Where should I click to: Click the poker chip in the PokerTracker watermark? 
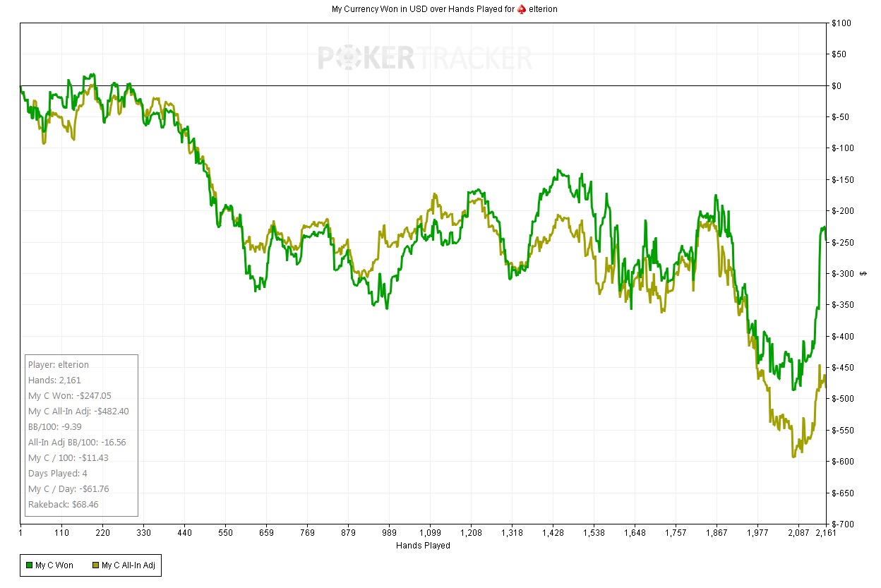[349, 59]
